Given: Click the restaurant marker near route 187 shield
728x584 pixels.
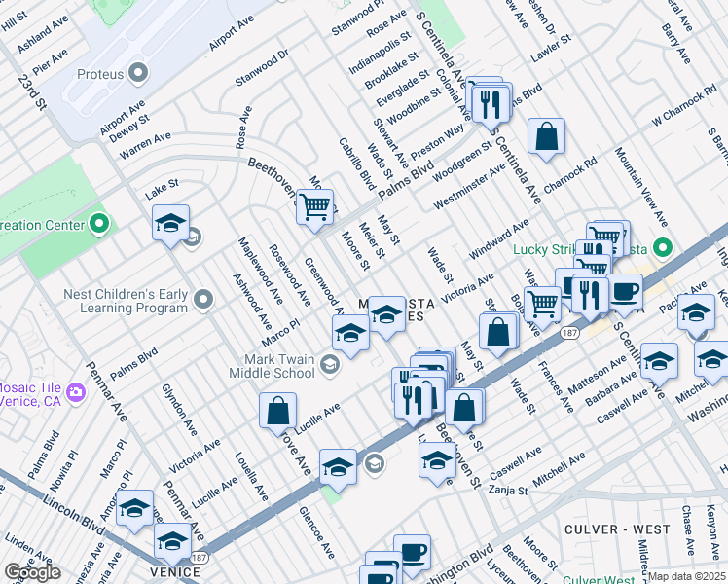Looking at the screenshot, I should 590,294.
